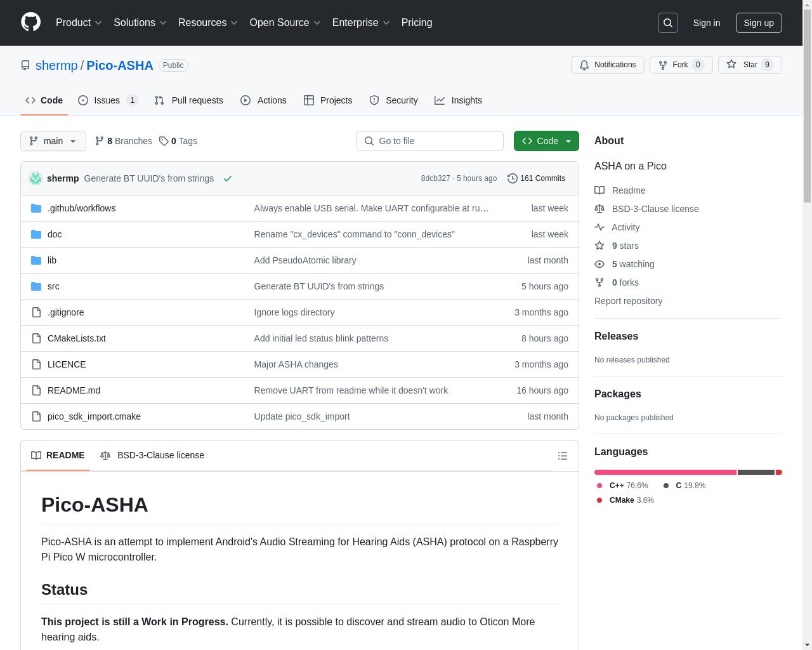The height and width of the screenshot is (650, 812).
Task: Click the README.md file icon
Action: (x=36, y=390)
